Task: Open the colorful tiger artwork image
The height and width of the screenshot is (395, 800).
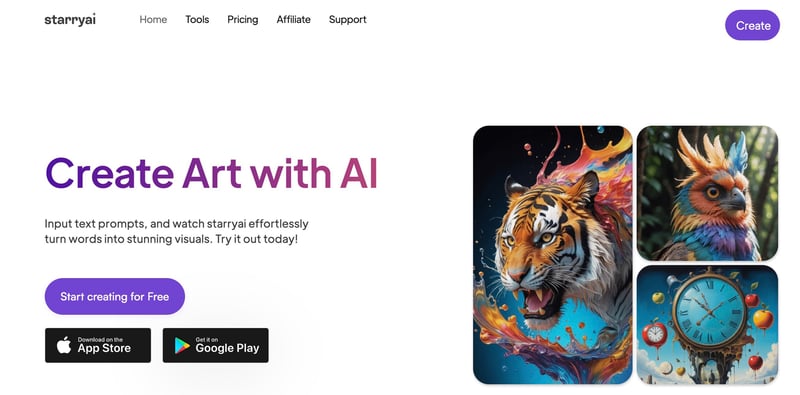Action: tap(553, 255)
